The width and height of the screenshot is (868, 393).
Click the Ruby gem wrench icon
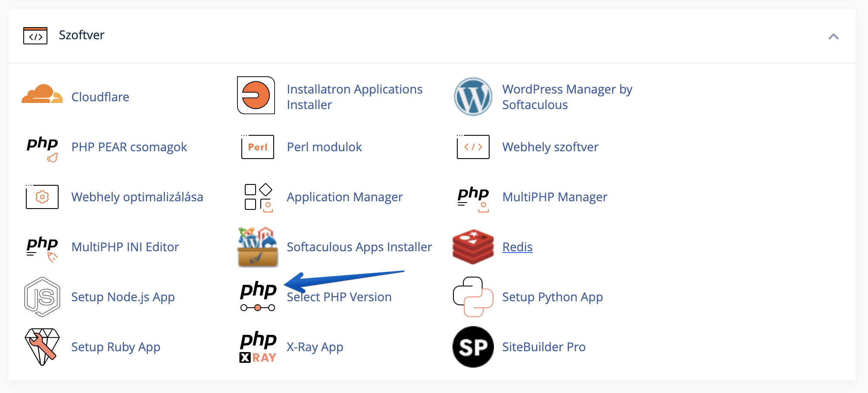point(42,347)
